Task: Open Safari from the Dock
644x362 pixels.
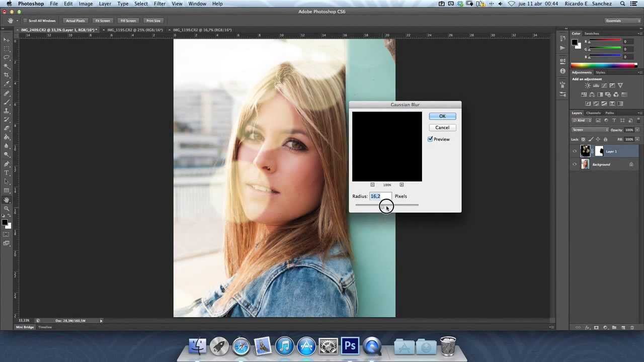Action: (241, 346)
